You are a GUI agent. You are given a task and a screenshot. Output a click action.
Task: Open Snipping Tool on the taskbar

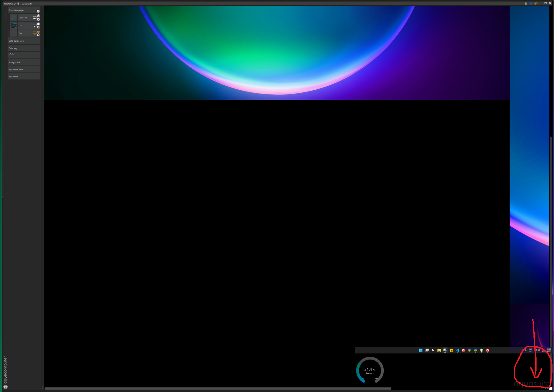pos(445,350)
